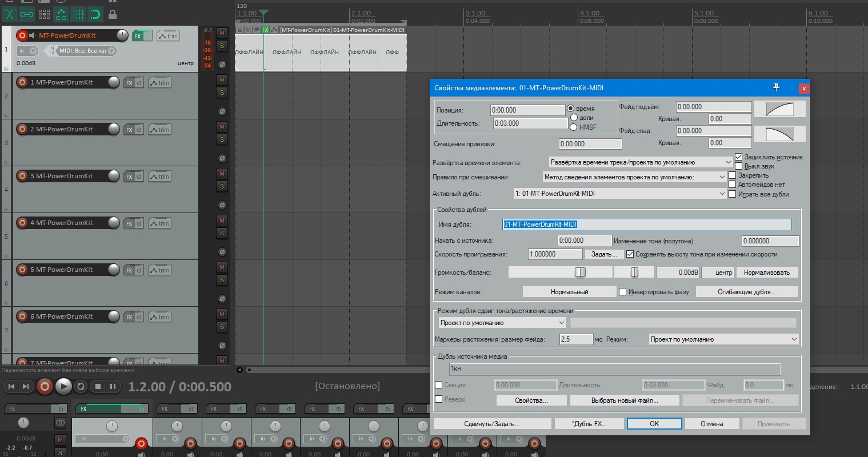Select the 'время' time unit radio button
868x457 pixels.
(570, 109)
